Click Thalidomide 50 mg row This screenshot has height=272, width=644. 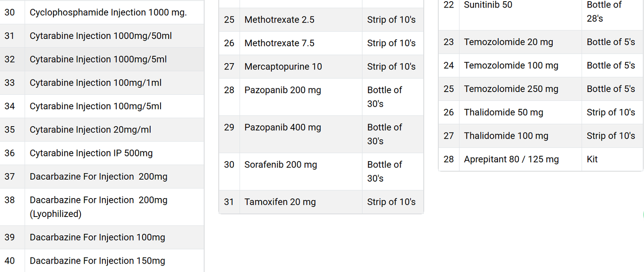[x=541, y=112]
